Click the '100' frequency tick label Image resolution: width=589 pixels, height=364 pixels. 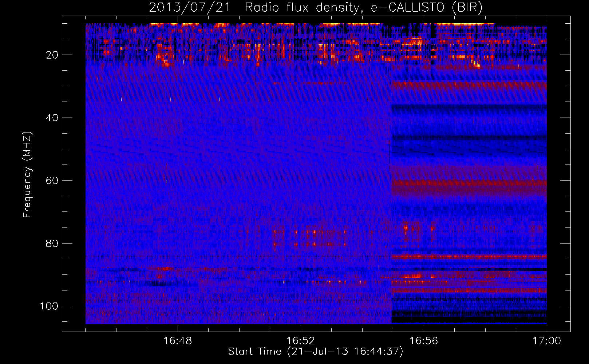coord(49,306)
